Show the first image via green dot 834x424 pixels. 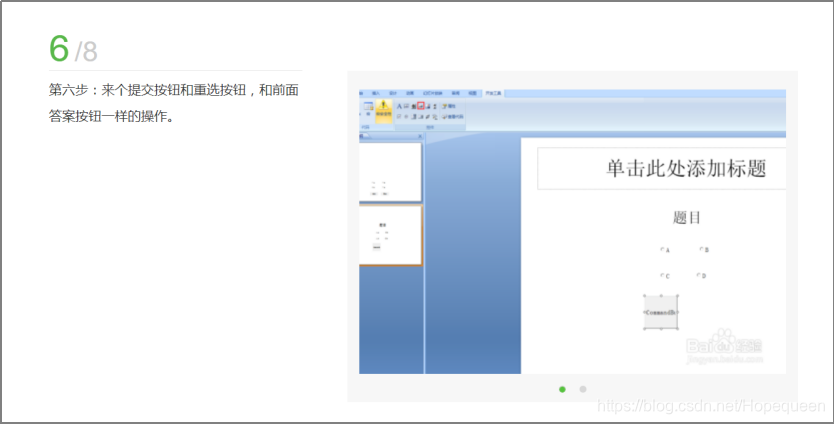click(x=562, y=389)
